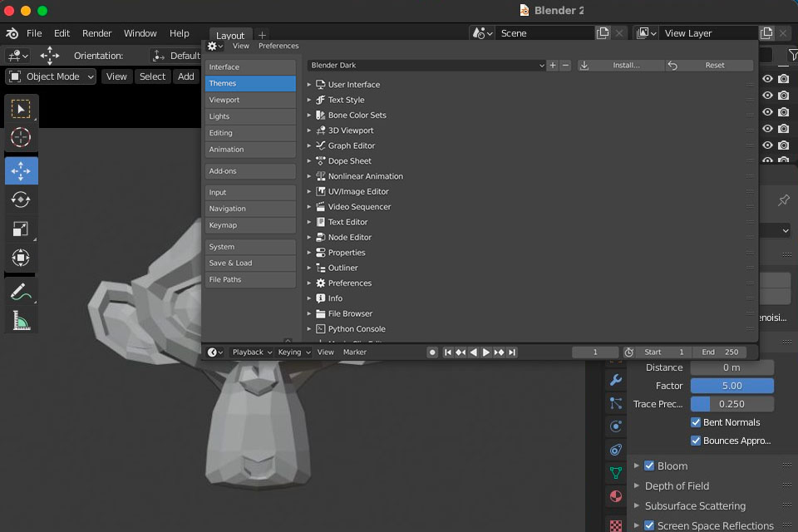Select the Select Box tool
Image resolution: width=798 pixels, height=532 pixels.
(x=21, y=109)
